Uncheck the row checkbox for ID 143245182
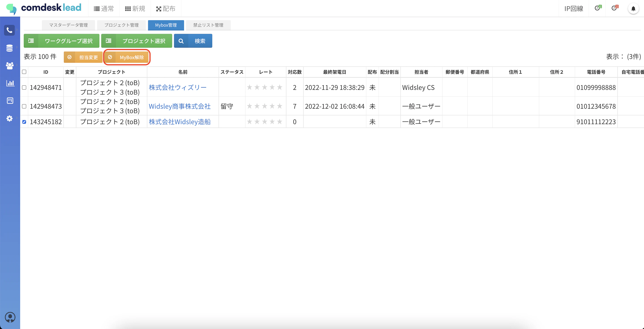This screenshot has width=644, height=329. tap(24, 122)
